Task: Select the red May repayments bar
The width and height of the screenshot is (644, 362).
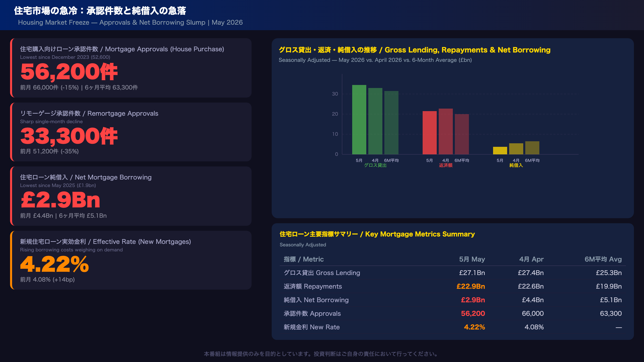Action: coord(429,133)
